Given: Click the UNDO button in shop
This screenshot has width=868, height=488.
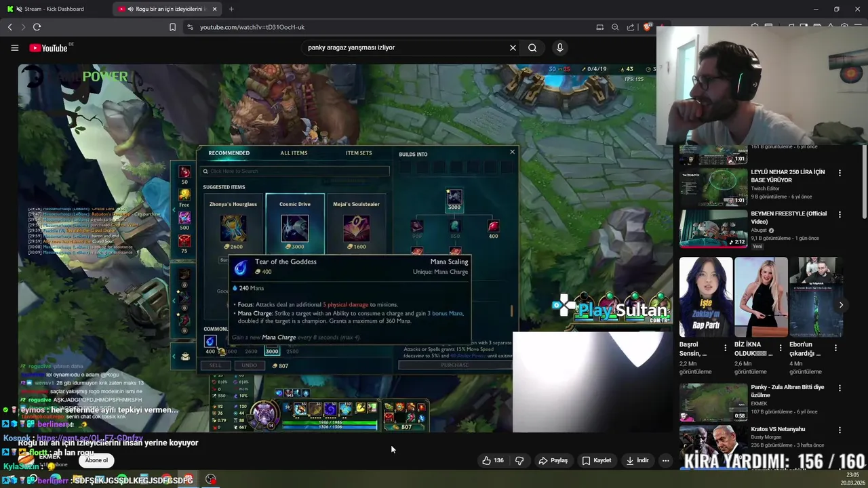Looking at the screenshot, I should 250,365.
